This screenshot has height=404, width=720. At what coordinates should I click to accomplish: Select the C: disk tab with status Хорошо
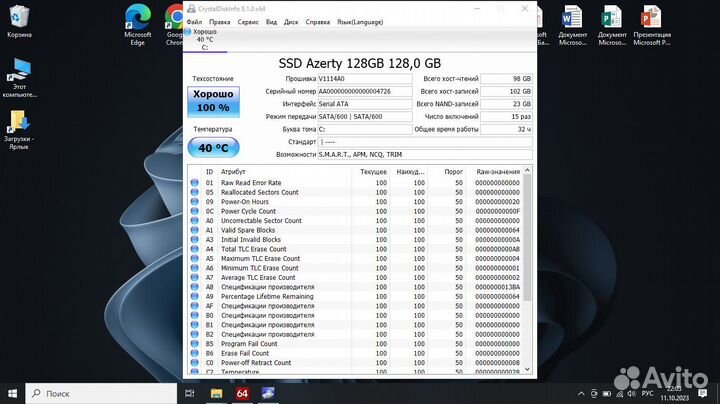205,39
